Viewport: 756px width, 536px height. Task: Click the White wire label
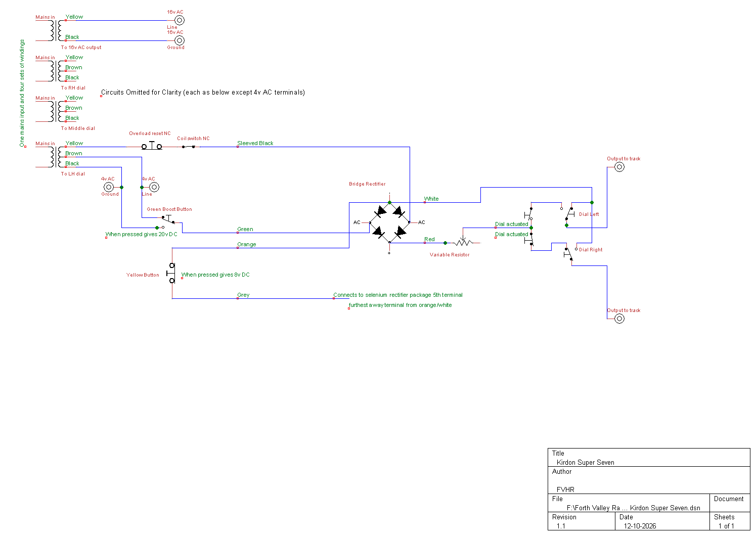pos(431,199)
